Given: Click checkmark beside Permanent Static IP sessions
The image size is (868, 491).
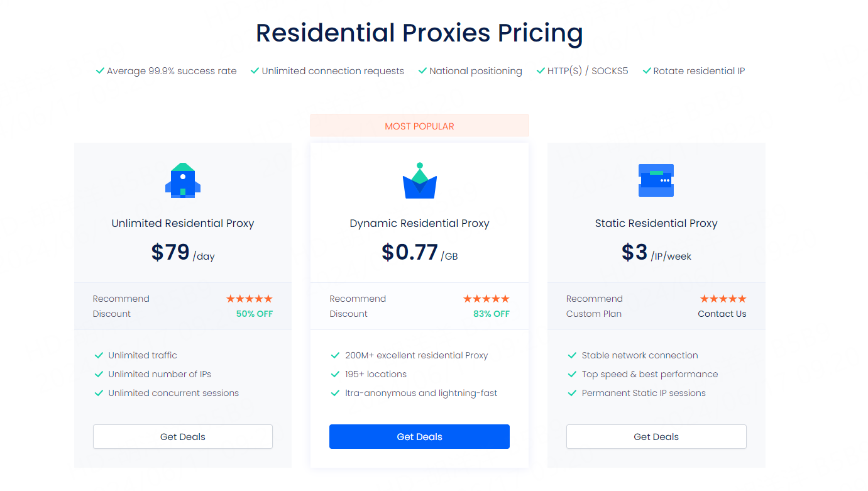Looking at the screenshot, I should click(572, 393).
